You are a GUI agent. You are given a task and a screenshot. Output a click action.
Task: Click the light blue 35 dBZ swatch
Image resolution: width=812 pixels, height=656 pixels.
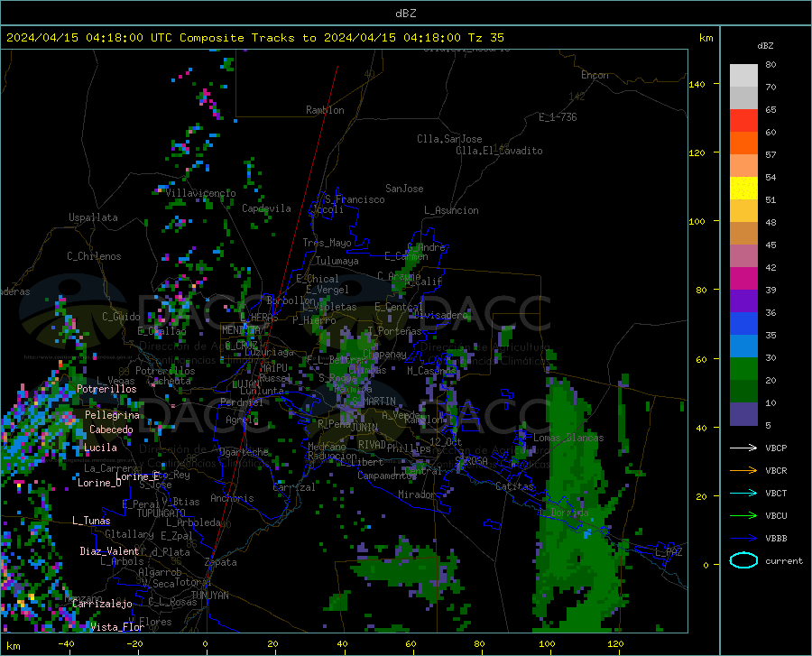tap(743, 346)
